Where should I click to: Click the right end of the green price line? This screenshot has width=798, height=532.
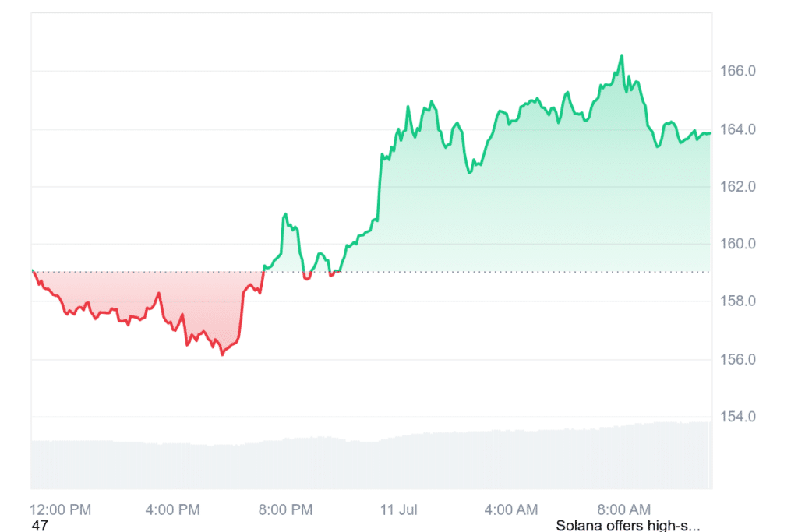pyautogui.click(x=710, y=133)
